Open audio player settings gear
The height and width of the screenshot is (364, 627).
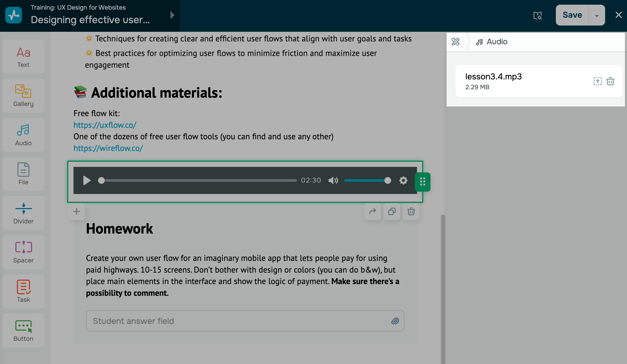(403, 180)
